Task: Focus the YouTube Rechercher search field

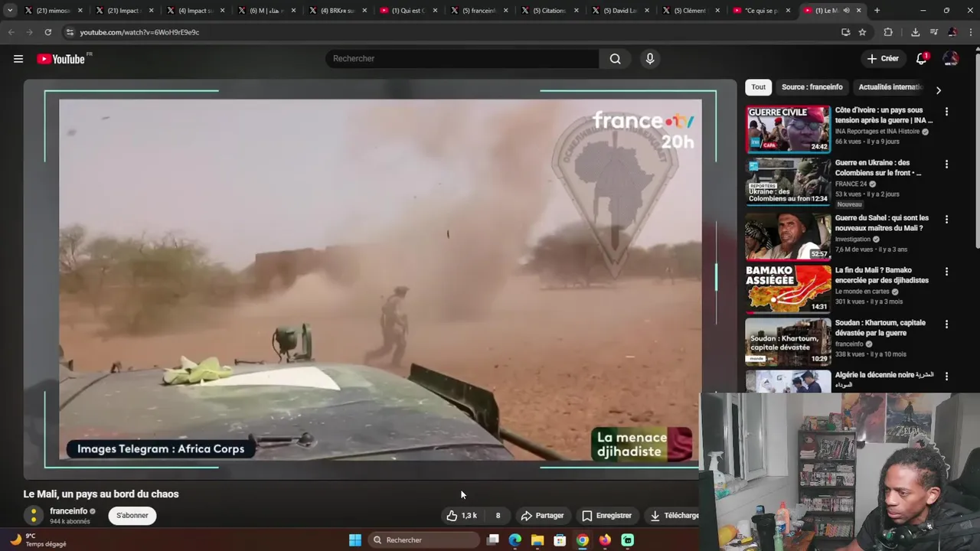Action: point(463,59)
